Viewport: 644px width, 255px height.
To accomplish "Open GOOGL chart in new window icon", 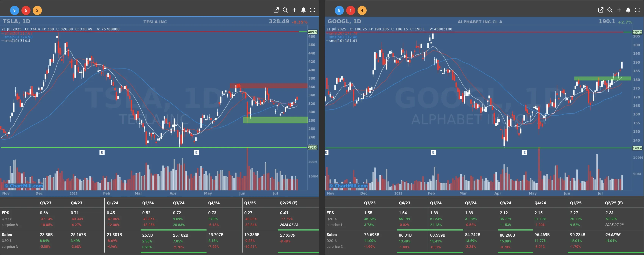I will pos(600,10).
